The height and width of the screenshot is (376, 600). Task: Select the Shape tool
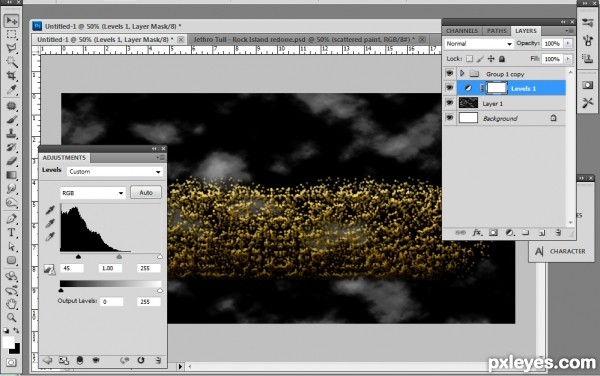11,260
